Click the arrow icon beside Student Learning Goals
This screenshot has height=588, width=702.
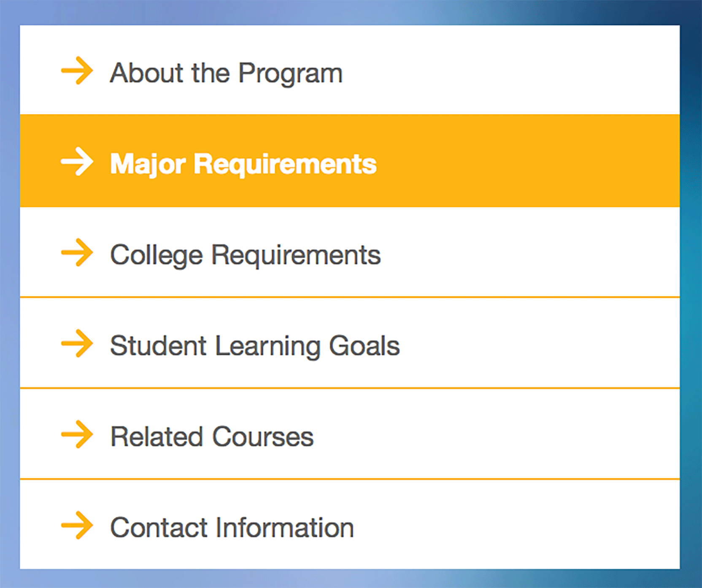point(77,343)
